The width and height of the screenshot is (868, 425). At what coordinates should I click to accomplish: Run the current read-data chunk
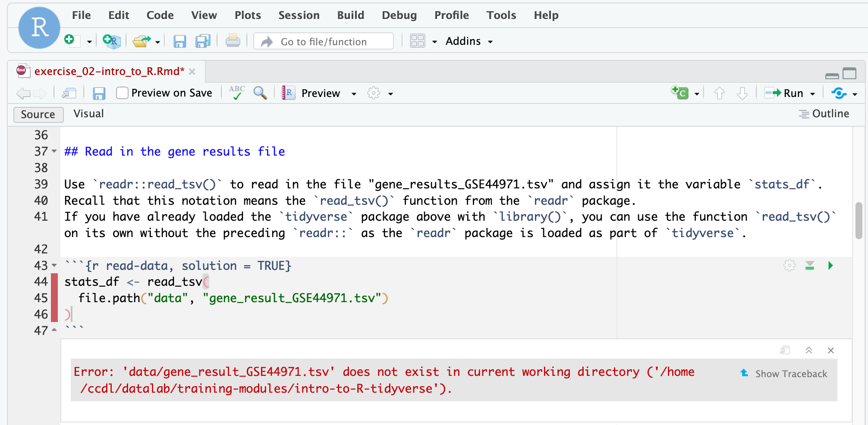[830, 266]
